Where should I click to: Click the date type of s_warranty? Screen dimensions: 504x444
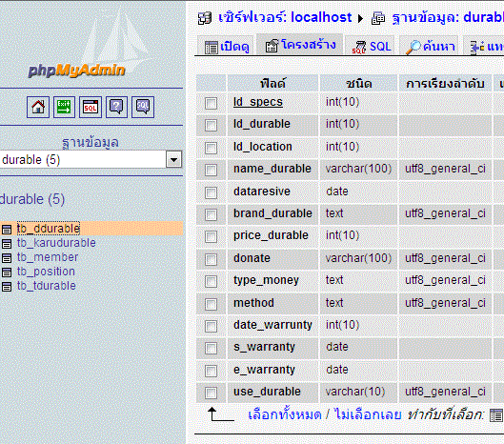click(337, 347)
